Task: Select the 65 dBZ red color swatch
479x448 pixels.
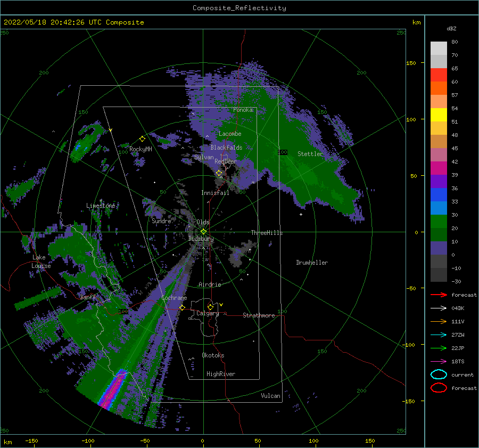Action: pyautogui.click(x=439, y=75)
